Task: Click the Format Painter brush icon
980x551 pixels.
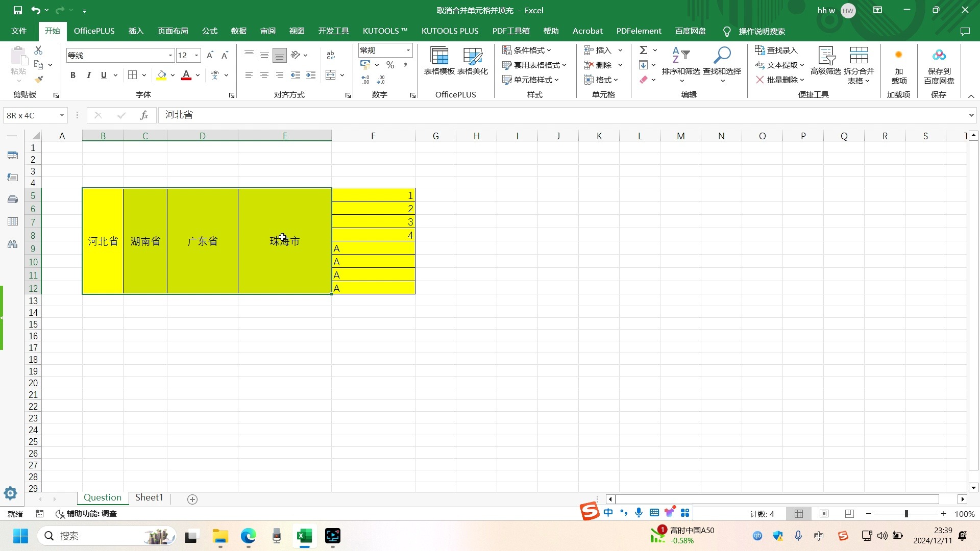Action: click(39, 80)
